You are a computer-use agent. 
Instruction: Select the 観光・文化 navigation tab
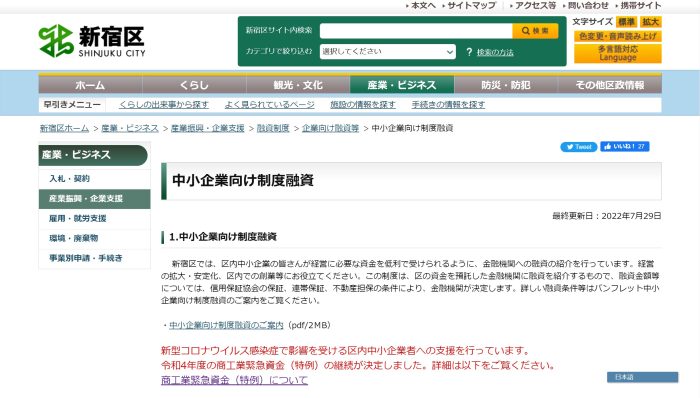[298, 84]
